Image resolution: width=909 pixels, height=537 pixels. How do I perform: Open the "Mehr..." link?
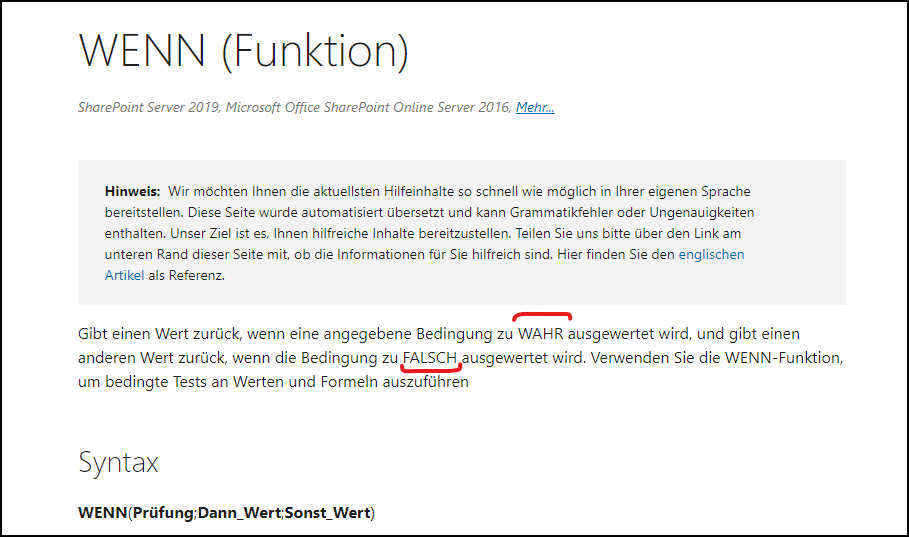point(535,107)
